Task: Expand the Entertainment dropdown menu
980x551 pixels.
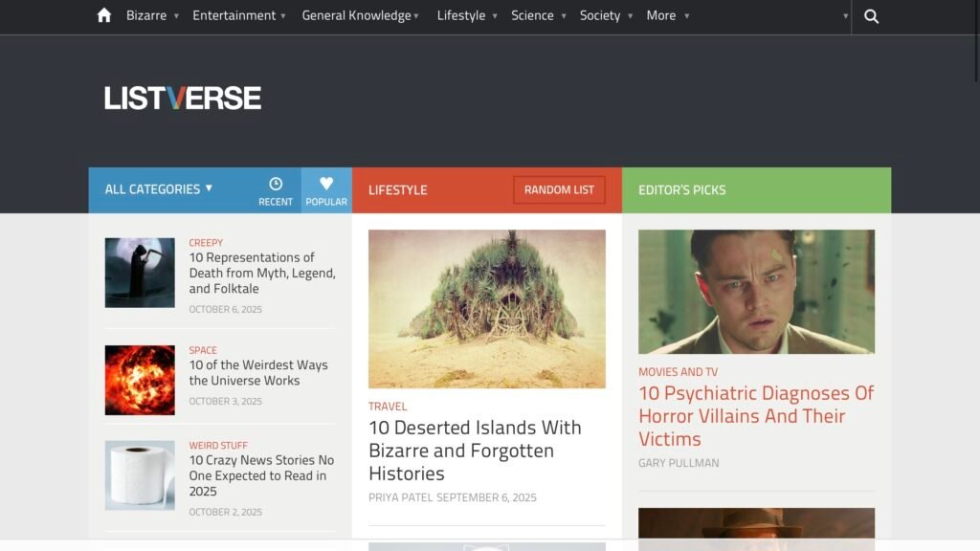Action: (x=239, y=15)
